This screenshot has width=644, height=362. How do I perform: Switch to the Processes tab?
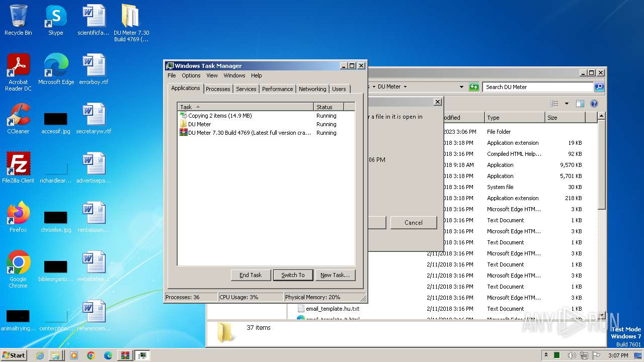218,89
